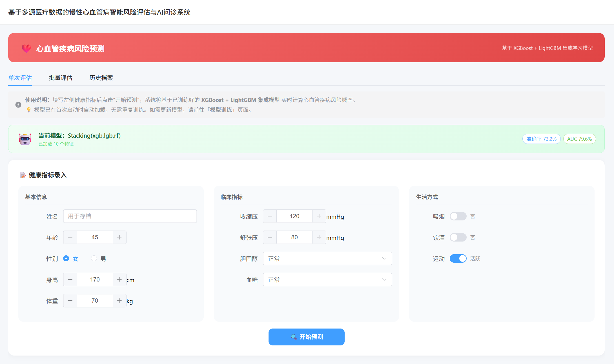Viewport: 614px width, 364px height.
Task: Click the notepad icon beside 健康指标录入
Action: click(x=23, y=175)
